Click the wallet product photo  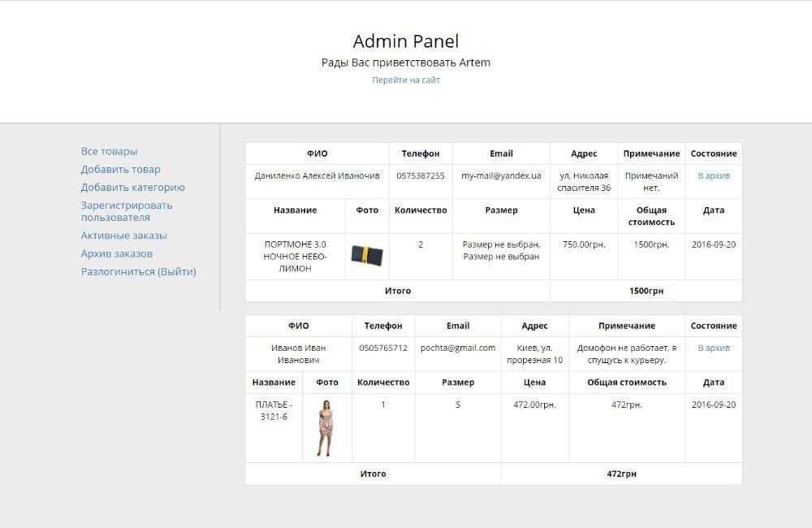coord(367,255)
